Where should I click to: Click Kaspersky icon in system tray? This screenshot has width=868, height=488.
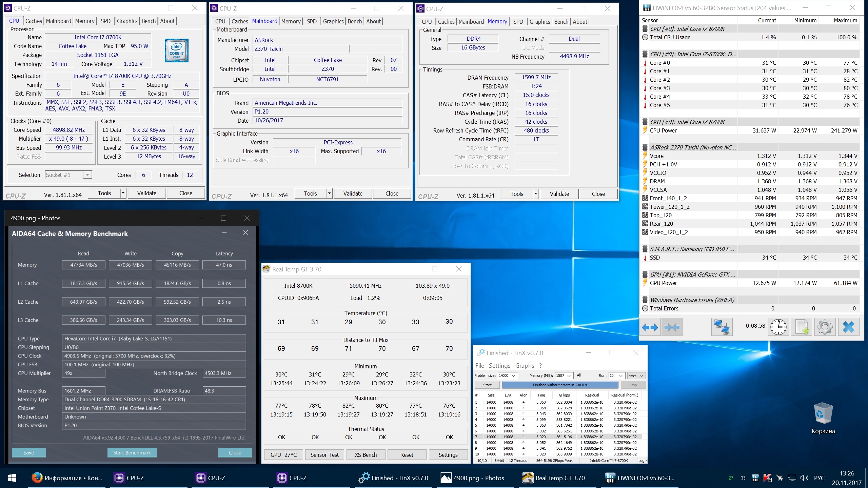tap(768, 478)
